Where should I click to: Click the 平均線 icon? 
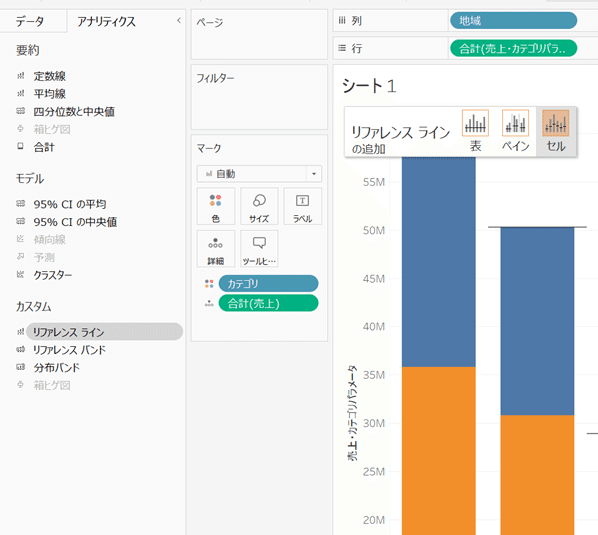coord(21,93)
